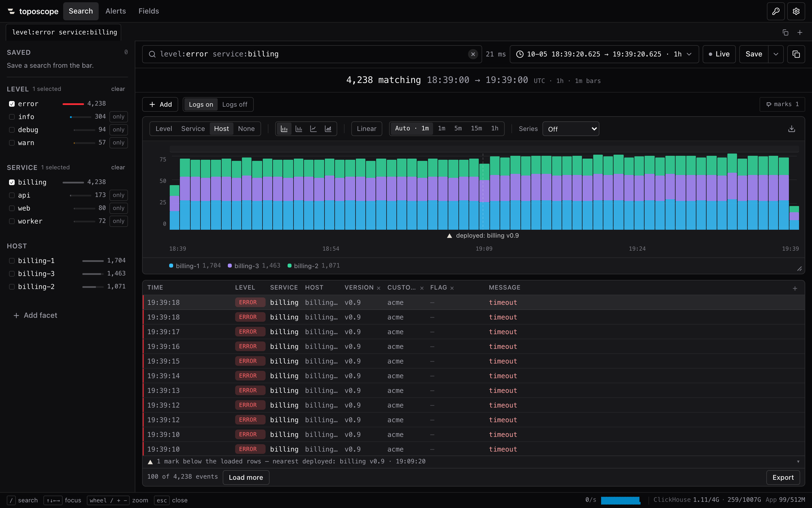This screenshot has height=508, width=812.
Task: Add a new search tab
Action: (800, 32)
